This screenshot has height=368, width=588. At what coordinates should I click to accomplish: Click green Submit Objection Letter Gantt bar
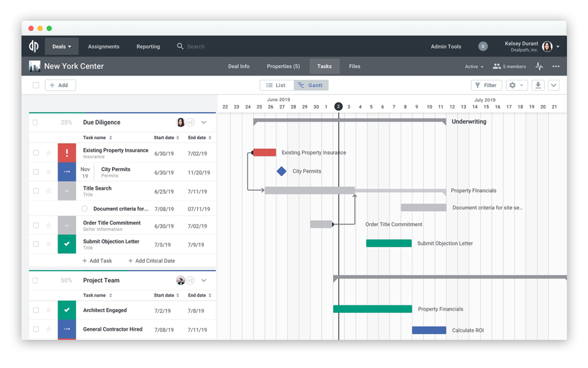(x=388, y=243)
